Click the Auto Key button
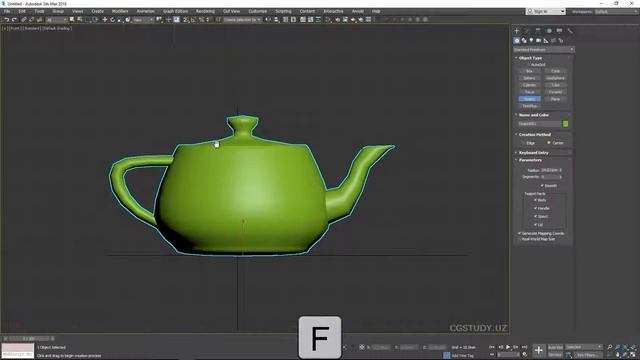 (555, 347)
